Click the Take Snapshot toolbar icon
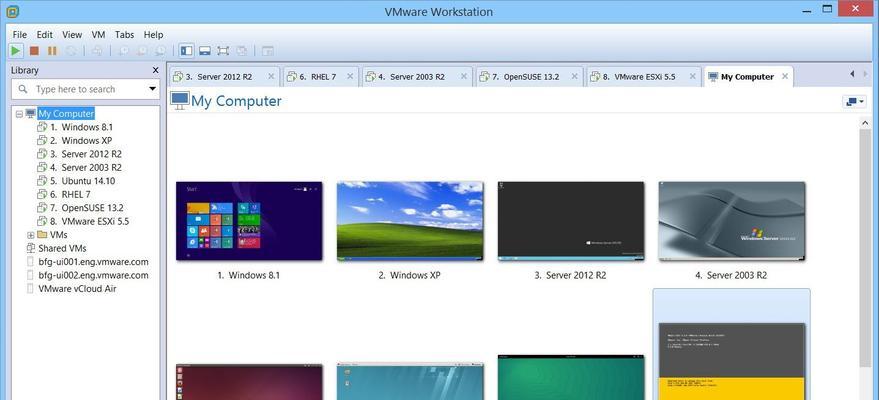Image resolution: width=879 pixels, height=400 pixels. [x=123, y=51]
